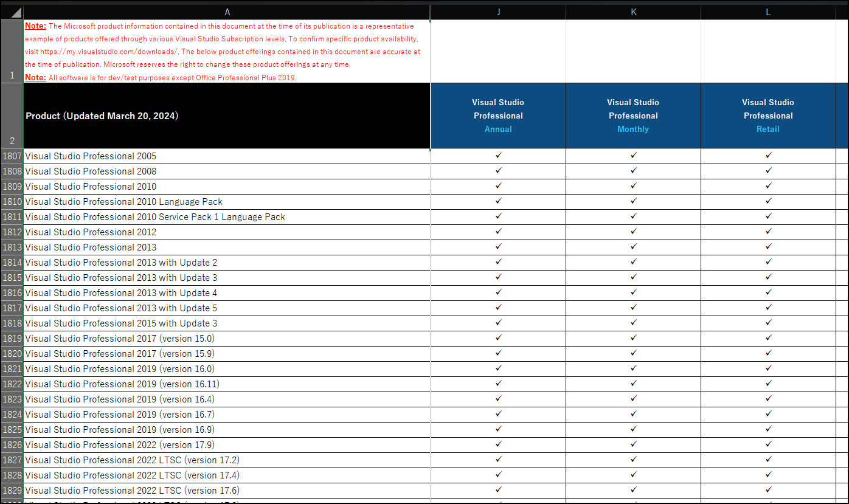The height and width of the screenshot is (504, 849).
Task: Click 'Visual Studio Professional Retail' header cell
Action: (768, 116)
